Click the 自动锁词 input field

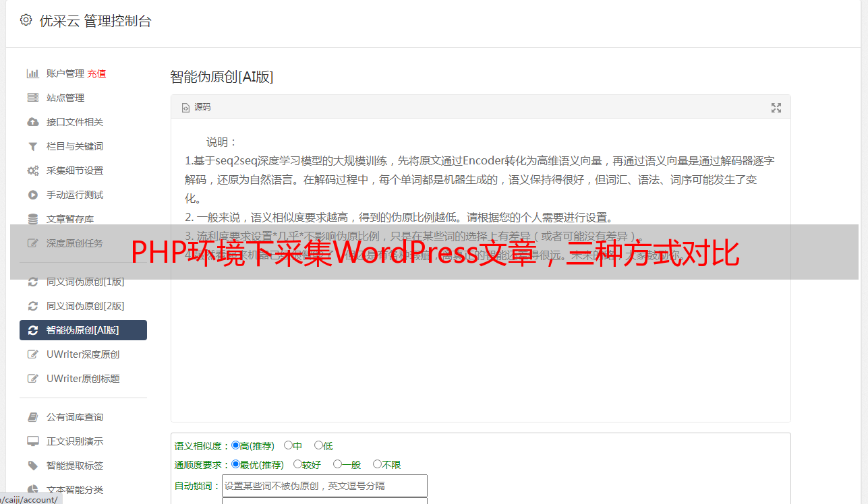click(x=324, y=486)
